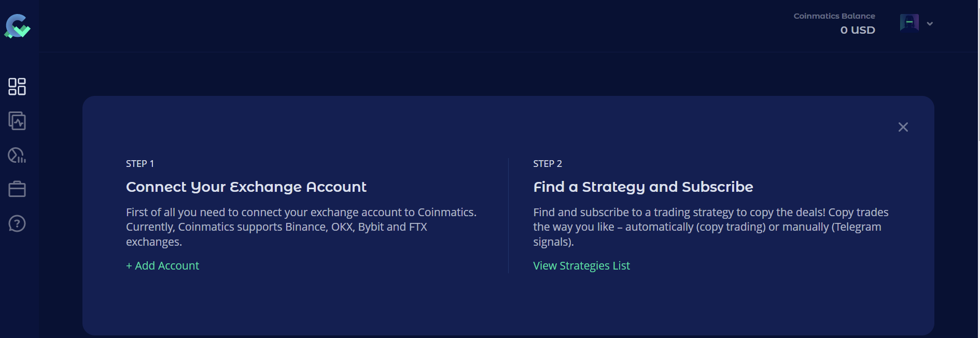Open the help question mark icon

tap(17, 223)
